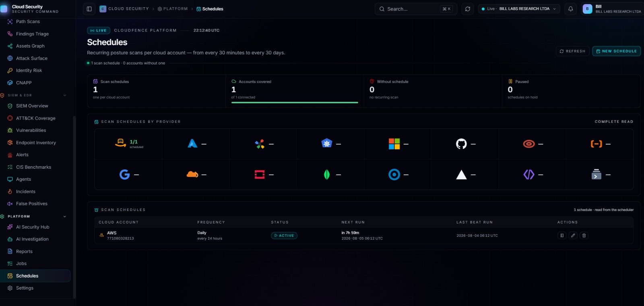The image size is (644, 306).
Task: Collapse the Platform sidebar section
Action: 65,217
